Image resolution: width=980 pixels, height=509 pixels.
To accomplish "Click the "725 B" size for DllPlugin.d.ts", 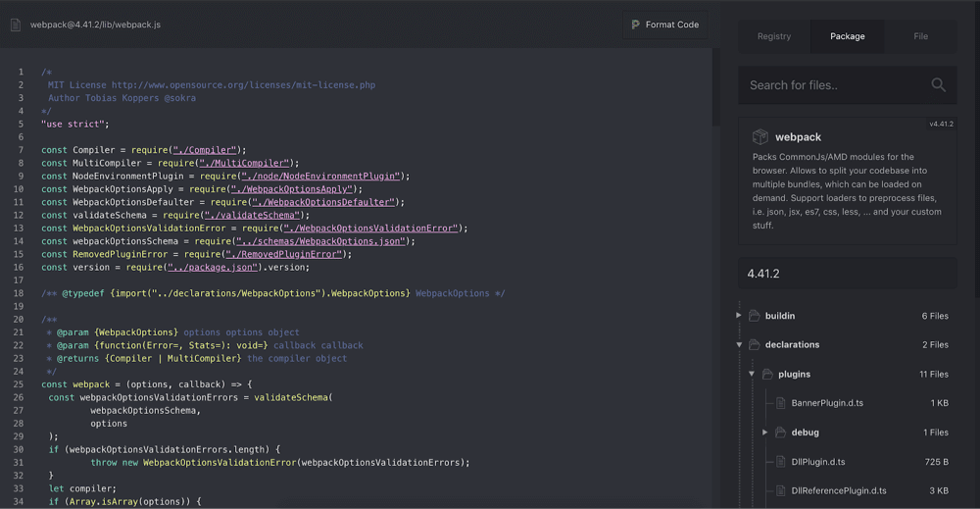I will [936, 462].
